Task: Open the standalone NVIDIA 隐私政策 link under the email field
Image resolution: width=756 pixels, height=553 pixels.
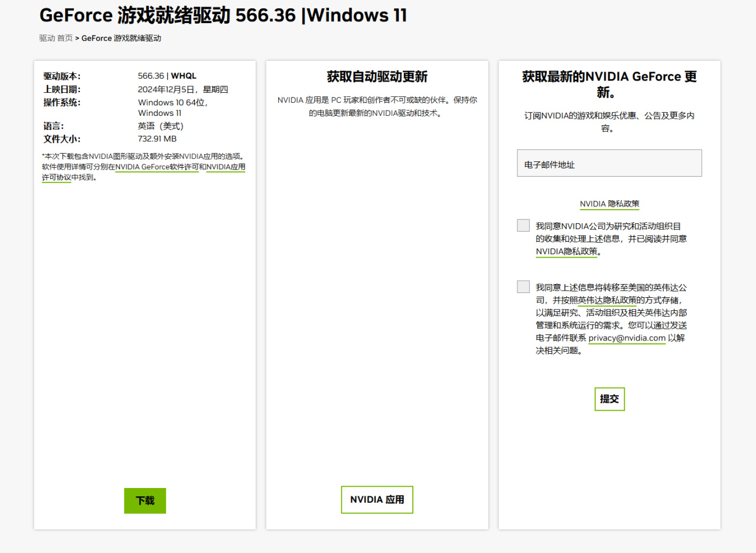Action: 610,204
